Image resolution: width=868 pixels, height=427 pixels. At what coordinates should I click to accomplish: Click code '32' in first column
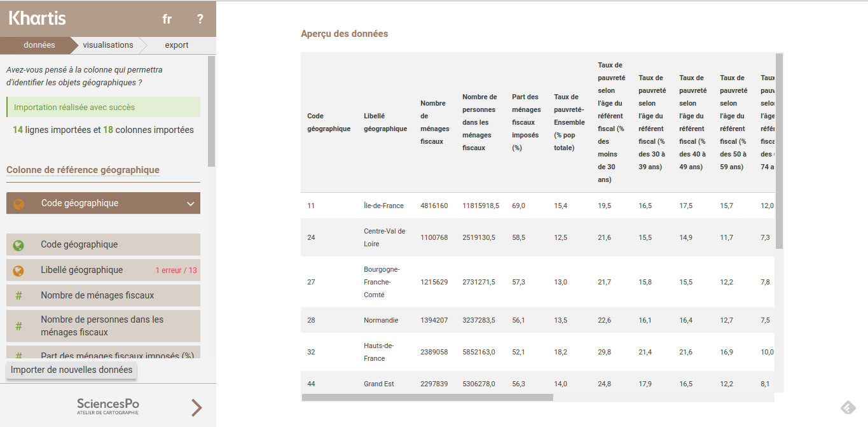311,352
